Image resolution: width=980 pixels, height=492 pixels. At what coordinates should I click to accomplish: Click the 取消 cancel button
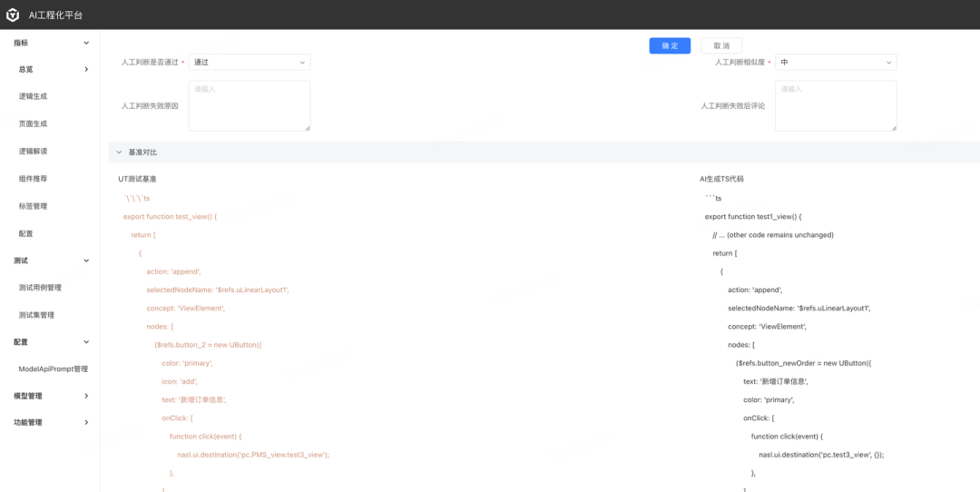(x=721, y=45)
